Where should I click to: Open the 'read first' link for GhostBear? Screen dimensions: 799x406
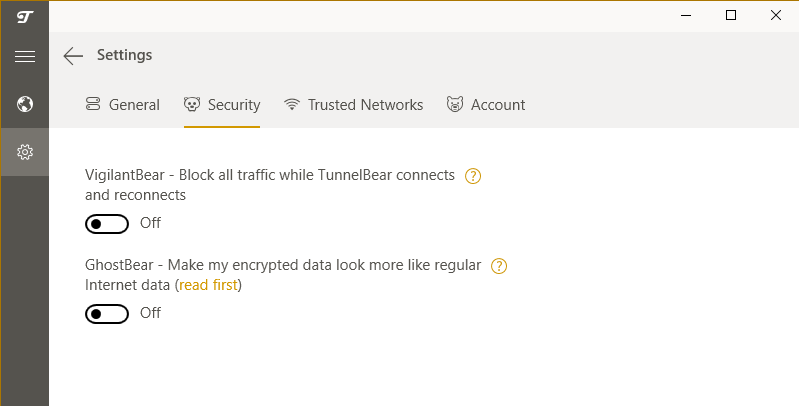[x=209, y=285]
